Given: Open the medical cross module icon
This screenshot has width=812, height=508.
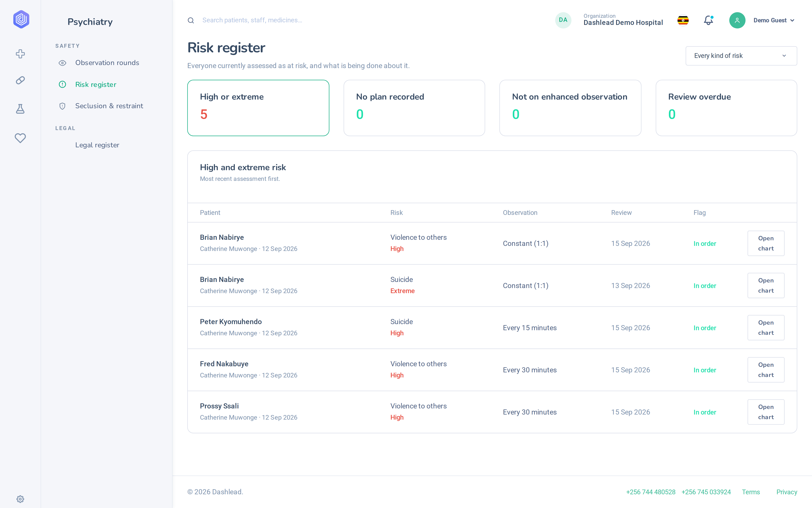Looking at the screenshot, I should click(20, 54).
